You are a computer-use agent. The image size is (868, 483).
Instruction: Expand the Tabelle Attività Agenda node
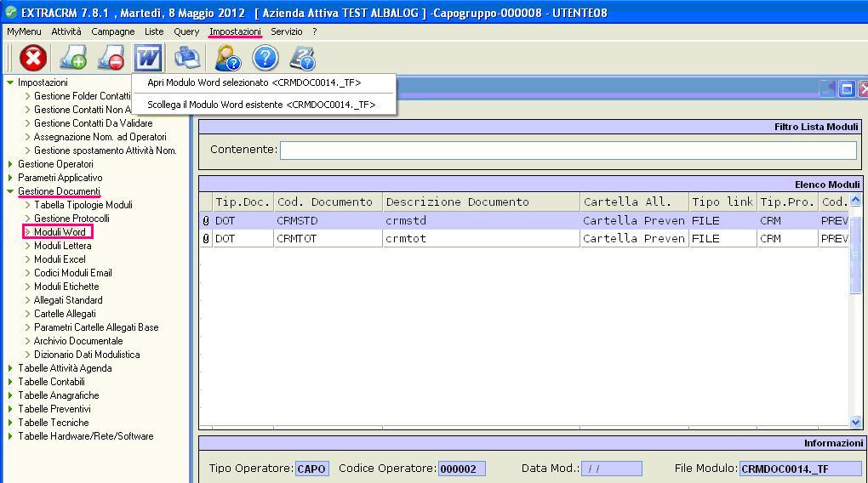click(10, 368)
